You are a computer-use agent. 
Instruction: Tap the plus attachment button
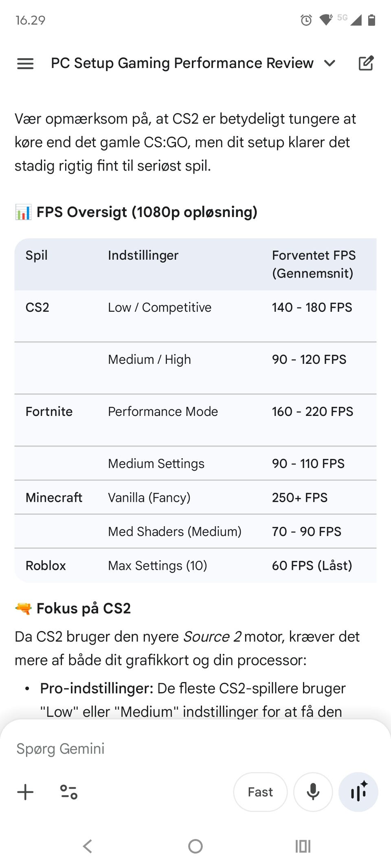click(25, 792)
